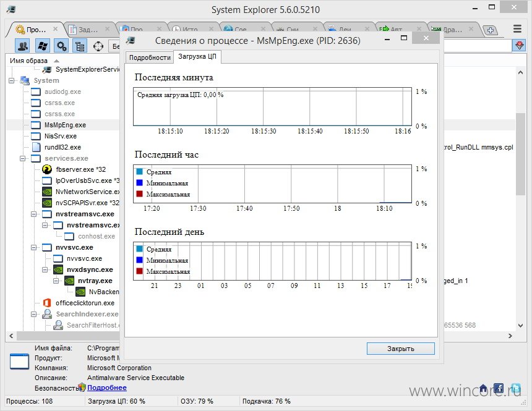The width and height of the screenshot is (532, 411).
Task: Click the large process window icon in the details pane
Action: click(19, 361)
